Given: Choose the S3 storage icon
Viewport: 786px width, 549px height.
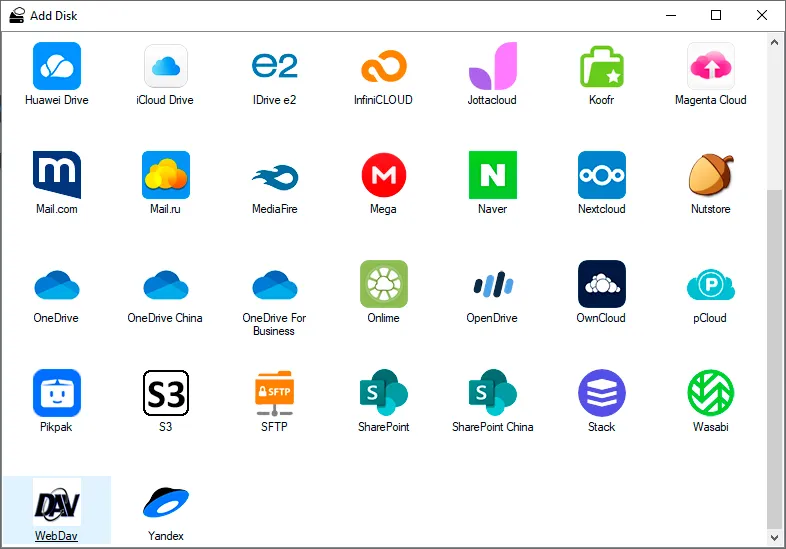Looking at the screenshot, I should point(165,393).
